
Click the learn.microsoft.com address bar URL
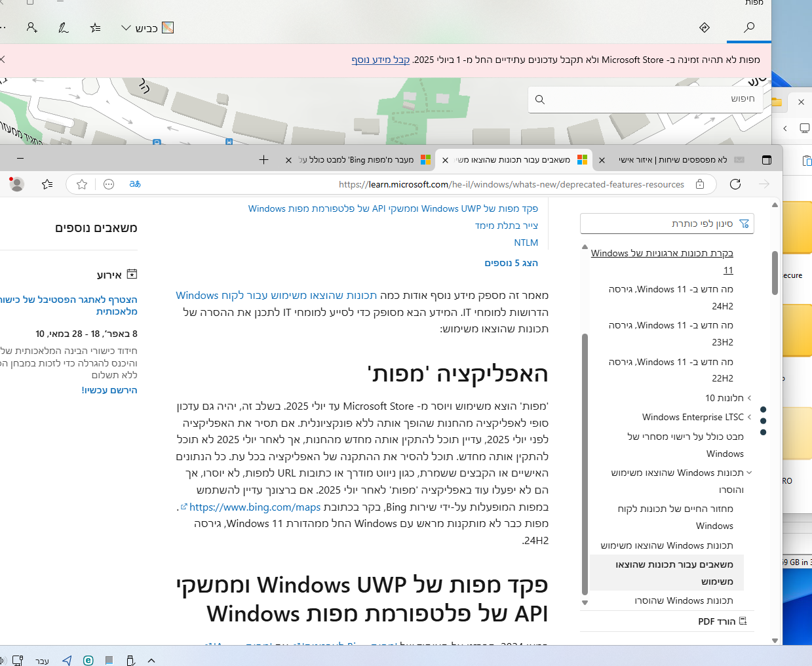[x=511, y=185]
